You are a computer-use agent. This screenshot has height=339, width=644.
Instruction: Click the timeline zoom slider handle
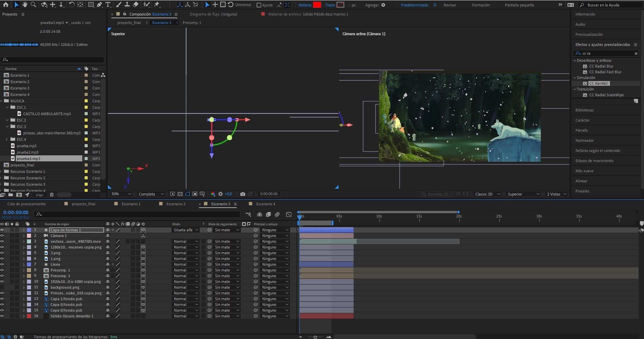pyautogui.click(x=315, y=337)
